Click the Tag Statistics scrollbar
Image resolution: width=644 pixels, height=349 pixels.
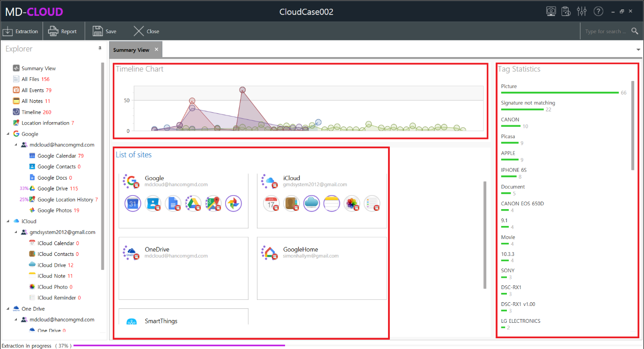point(633,125)
